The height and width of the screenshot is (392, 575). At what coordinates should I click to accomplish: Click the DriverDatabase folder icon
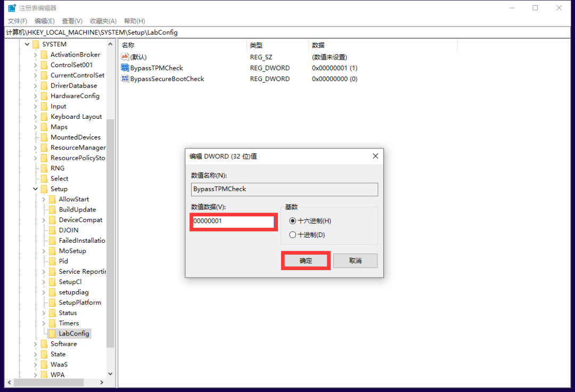click(44, 86)
